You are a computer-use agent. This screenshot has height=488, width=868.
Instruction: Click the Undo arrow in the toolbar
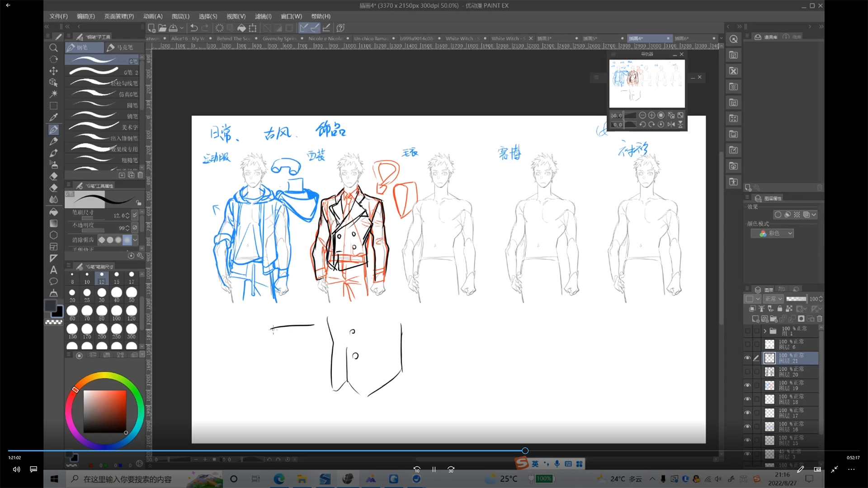(x=193, y=28)
